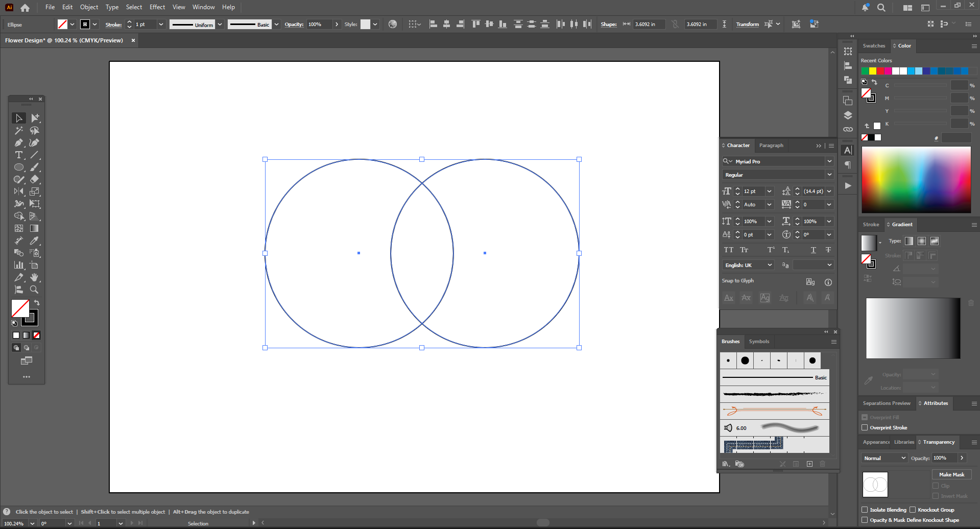Viewport: 980px width, 529px height.
Task: Click the Opacity input in control bar
Action: point(319,25)
